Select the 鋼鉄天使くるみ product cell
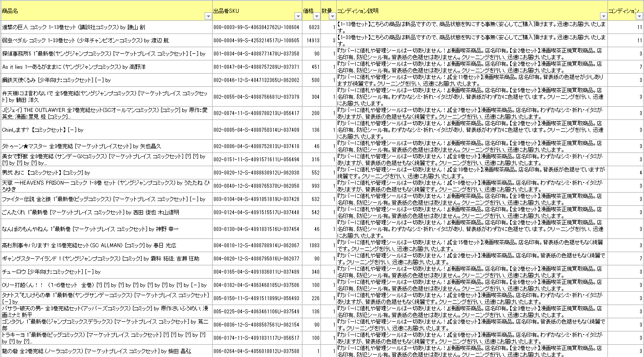Screen dimensions: 644x357 click(106, 80)
